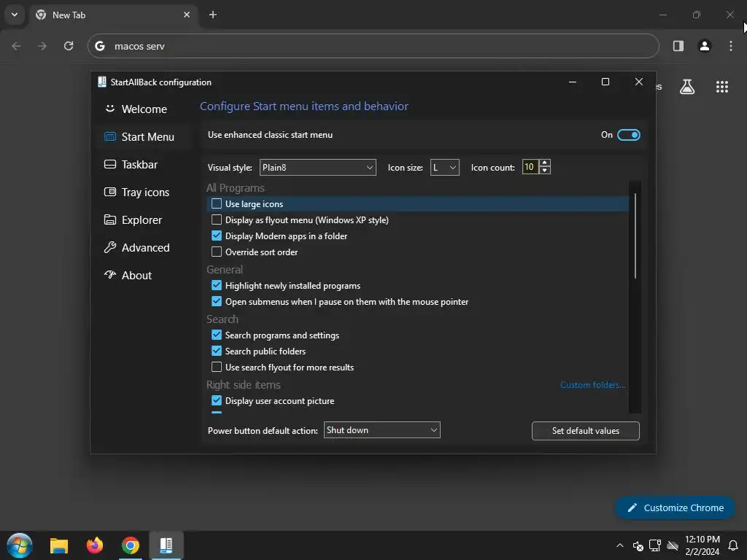The height and width of the screenshot is (560, 747).
Task: Uncheck Highlight newly installed programs
Action: [216, 285]
